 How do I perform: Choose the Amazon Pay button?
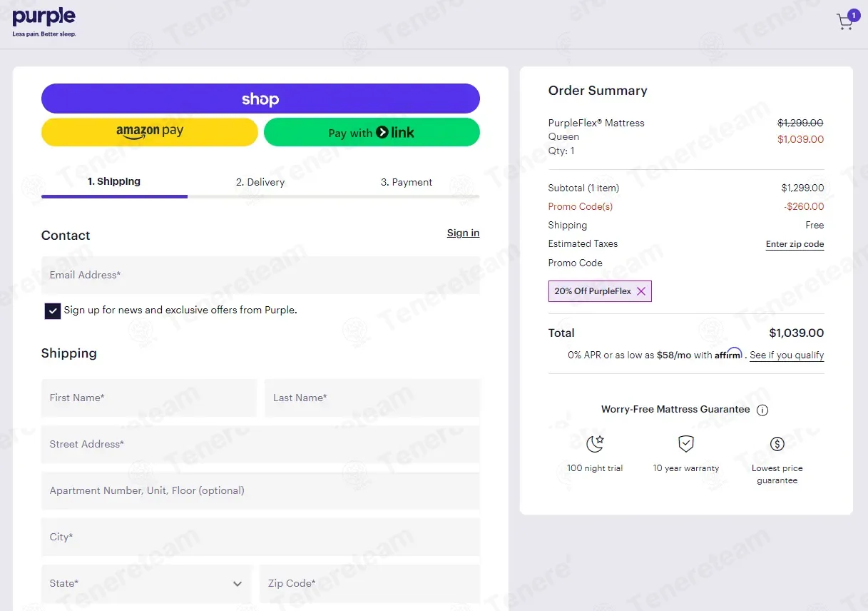(150, 132)
